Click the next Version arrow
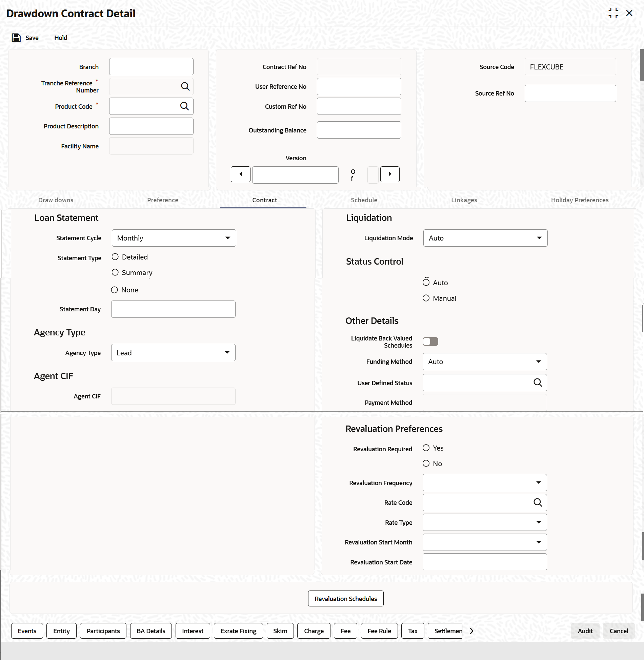 coord(389,174)
